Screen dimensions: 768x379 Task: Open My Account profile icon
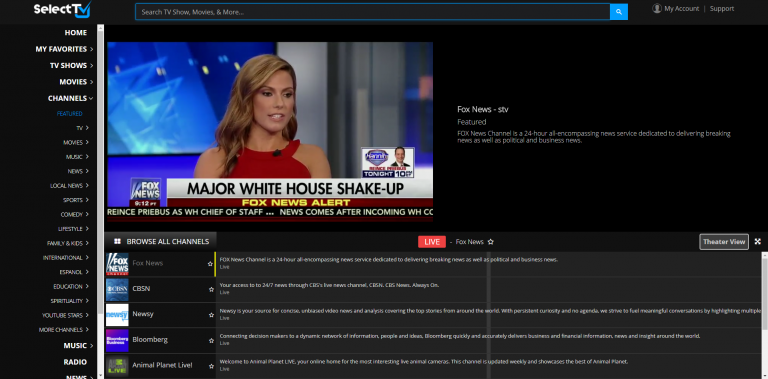click(x=657, y=8)
